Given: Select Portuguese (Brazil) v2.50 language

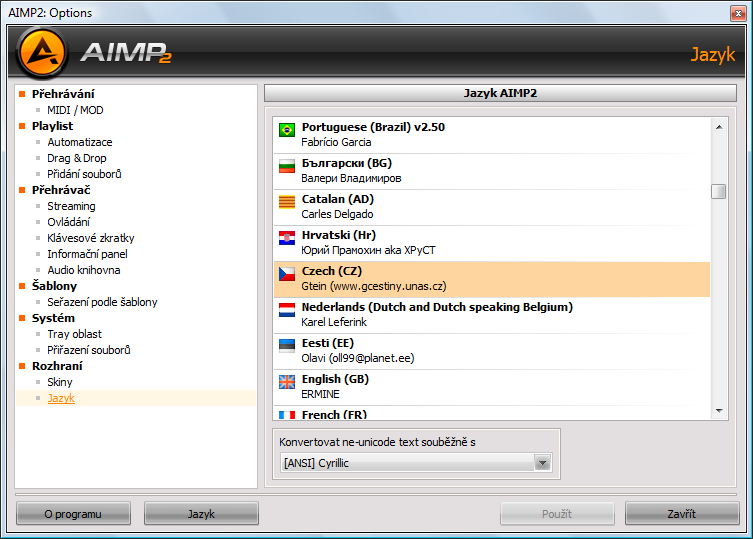Looking at the screenshot, I should [492, 135].
